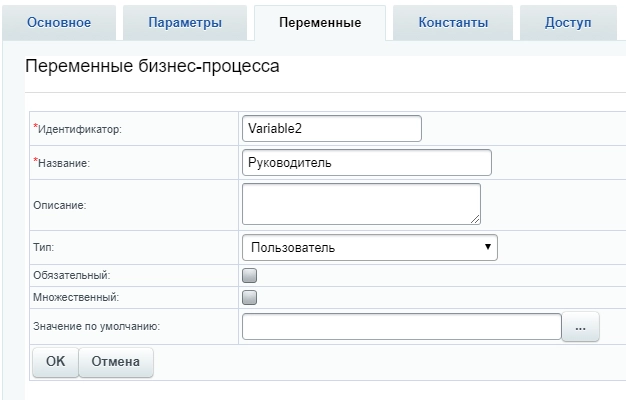Screen dimensions: 626x400
Task: Enable the Обязательный checkbox
Action: click(x=250, y=274)
